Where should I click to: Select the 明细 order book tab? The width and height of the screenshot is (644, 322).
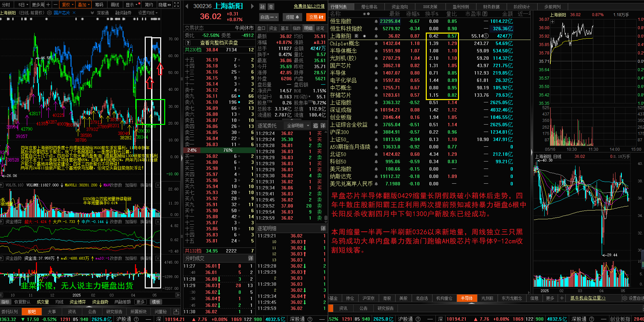click(308, 28)
